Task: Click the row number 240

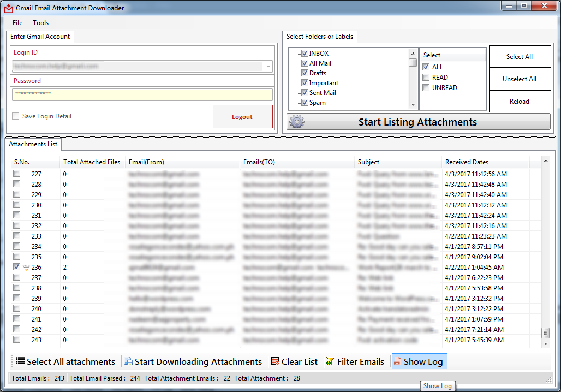Action: tap(36, 309)
